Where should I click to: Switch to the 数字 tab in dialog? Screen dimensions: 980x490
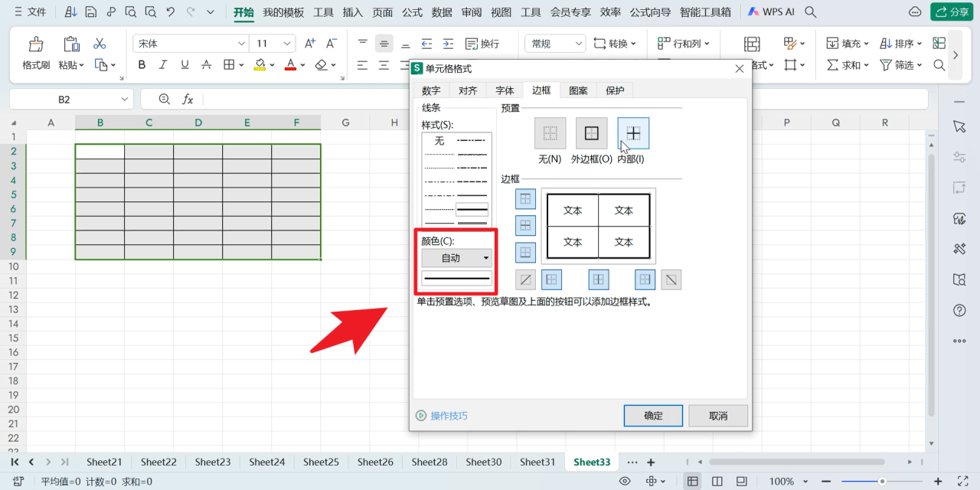click(x=431, y=90)
